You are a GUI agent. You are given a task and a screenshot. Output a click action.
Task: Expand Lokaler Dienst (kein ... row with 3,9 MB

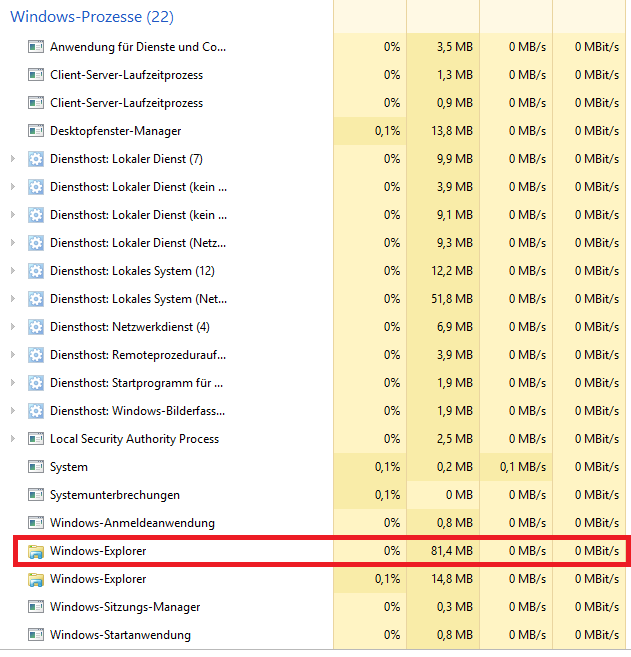[x=13, y=187]
